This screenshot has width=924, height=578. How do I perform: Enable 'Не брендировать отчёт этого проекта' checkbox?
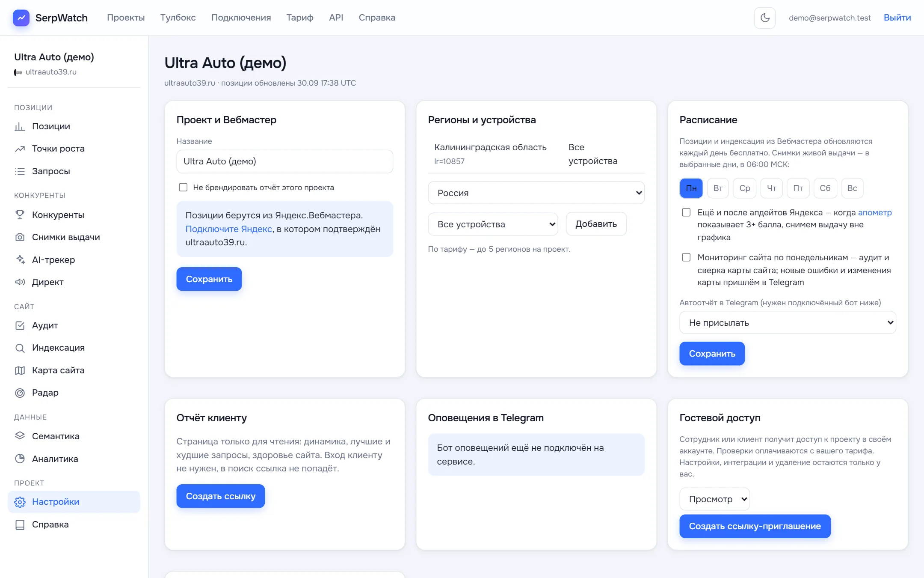click(183, 187)
